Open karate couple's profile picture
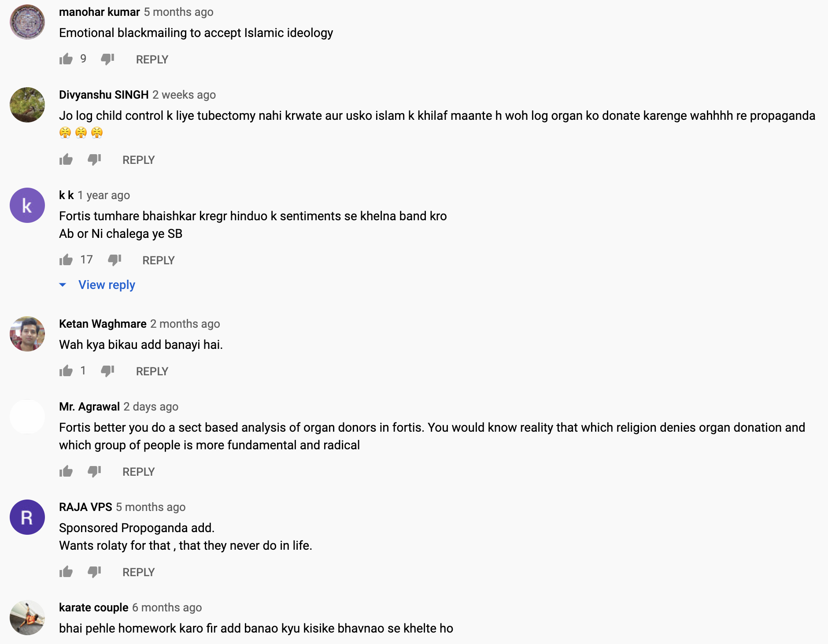 [x=27, y=617]
